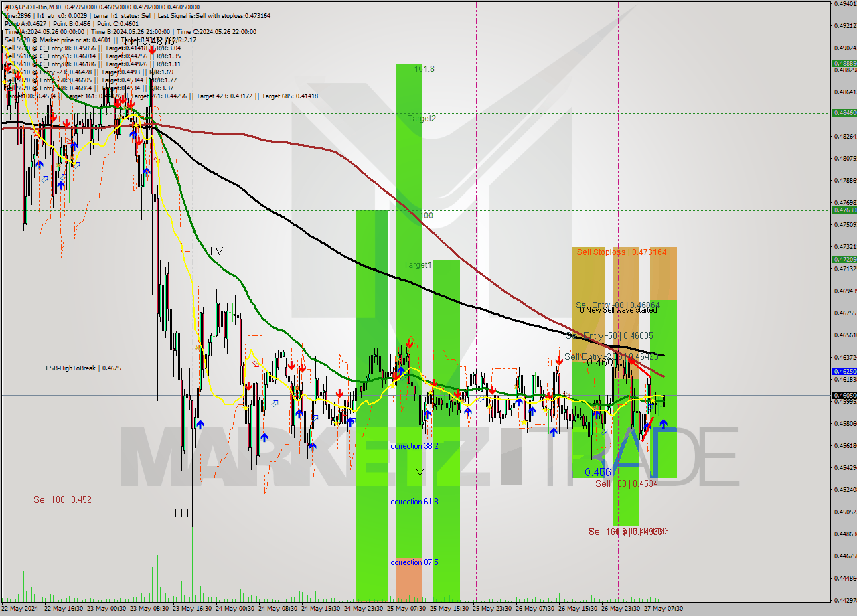Click the 'I I | 0.456' wave label
Screen dimensions: 857x616
[x=589, y=472]
